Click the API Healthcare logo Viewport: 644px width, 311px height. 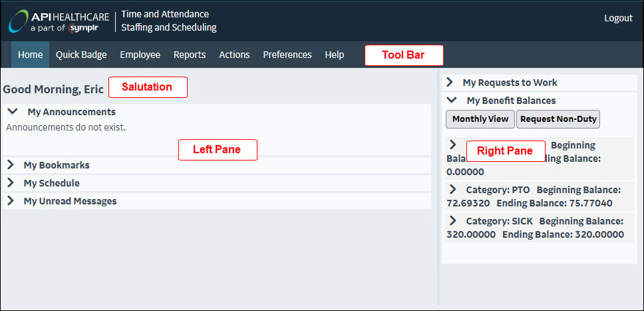pos(59,21)
